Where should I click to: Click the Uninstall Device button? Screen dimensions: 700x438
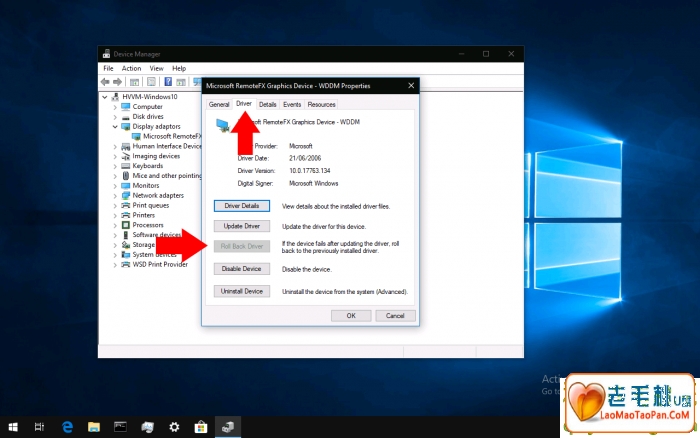(x=242, y=291)
